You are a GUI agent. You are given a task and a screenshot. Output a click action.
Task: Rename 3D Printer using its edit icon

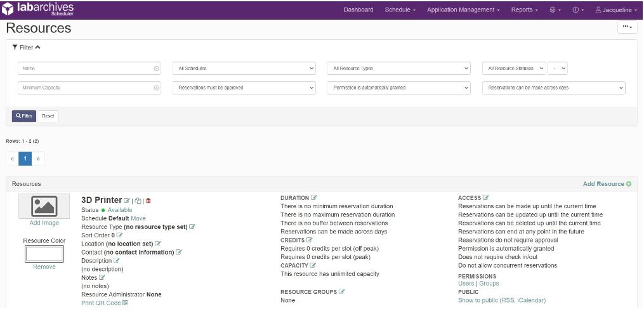click(127, 201)
